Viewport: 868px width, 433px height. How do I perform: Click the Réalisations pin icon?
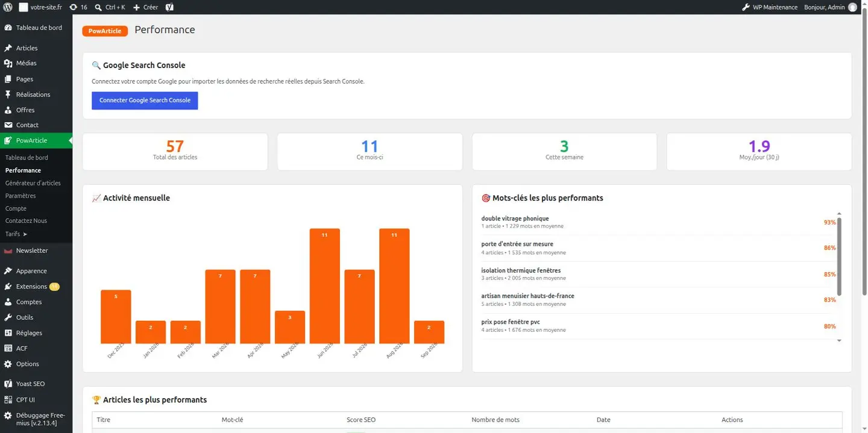pyautogui.click(x=8, y=95)
